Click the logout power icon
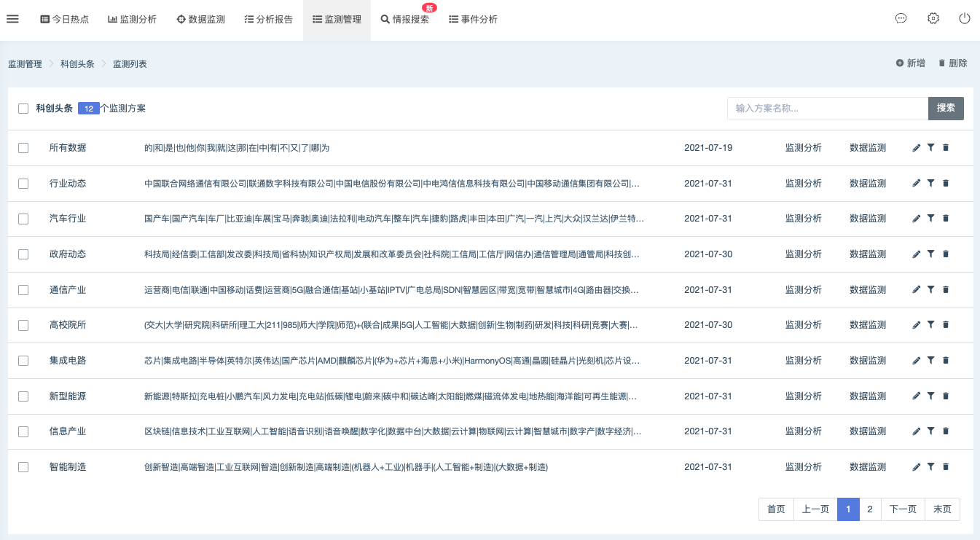The image size is (980, 540). (965, 18)
